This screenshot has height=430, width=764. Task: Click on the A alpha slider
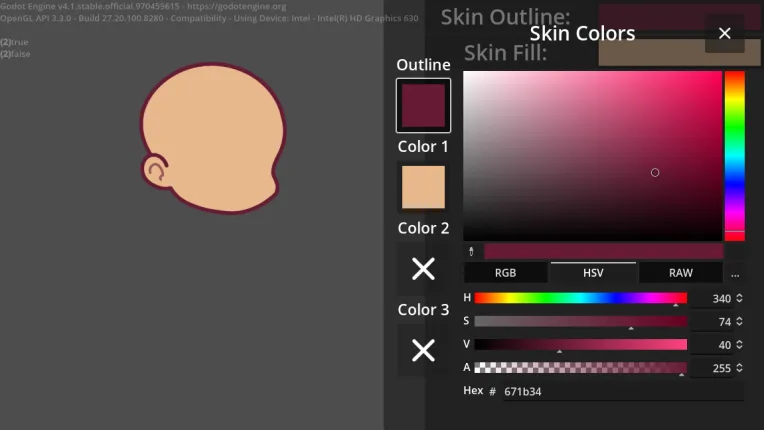[580, 368]
